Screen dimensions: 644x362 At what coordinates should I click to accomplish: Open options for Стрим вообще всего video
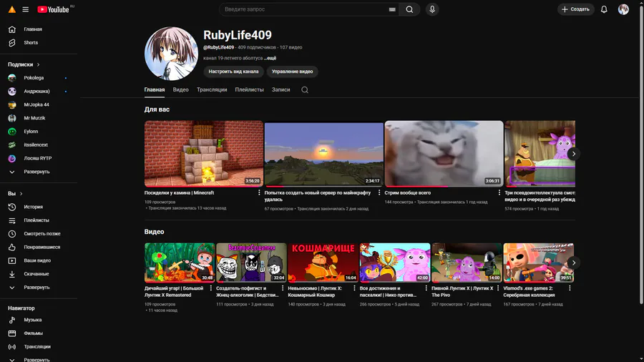pyautogui.click(x=499, y=192)
